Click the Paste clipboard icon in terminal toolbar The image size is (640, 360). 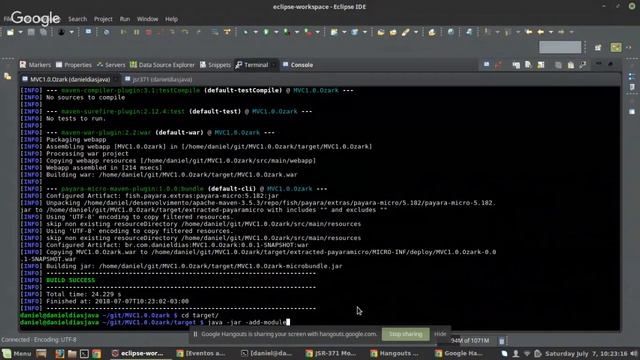tap(571, 65)
